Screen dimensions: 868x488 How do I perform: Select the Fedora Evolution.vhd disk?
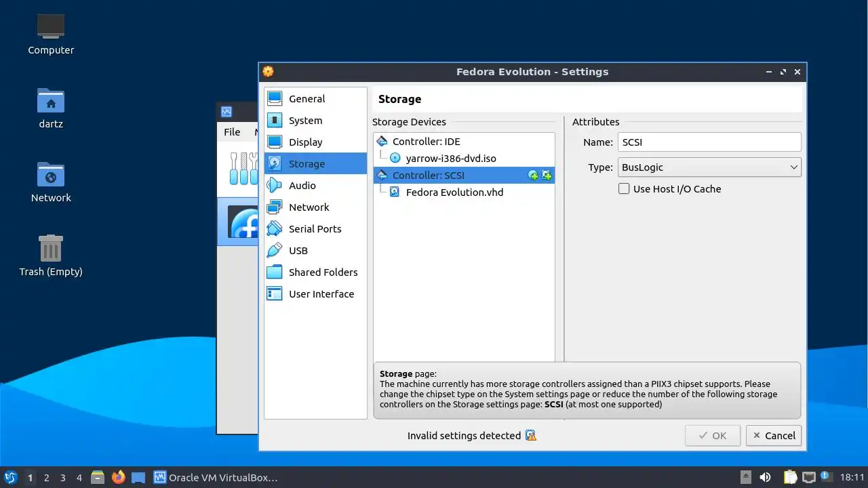point(464,192)
